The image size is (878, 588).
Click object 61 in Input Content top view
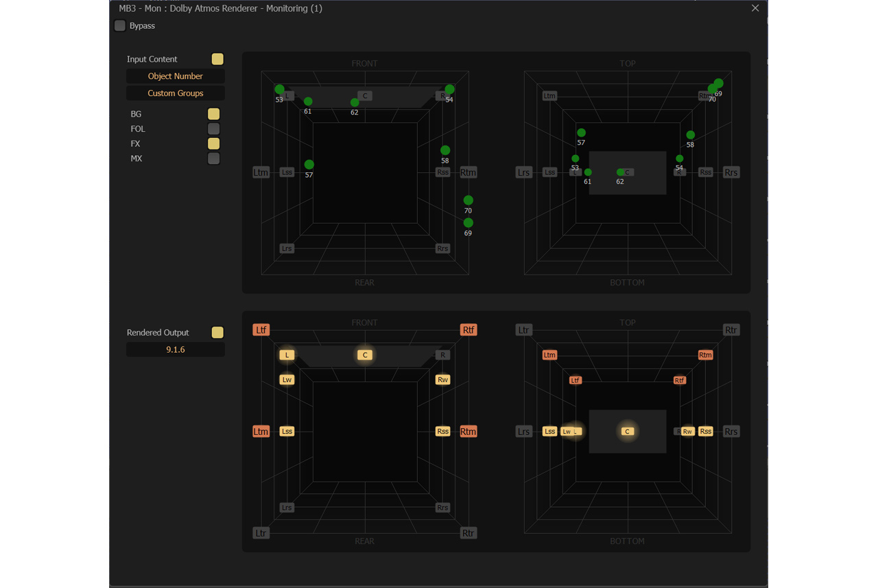[x=588, y=172]
